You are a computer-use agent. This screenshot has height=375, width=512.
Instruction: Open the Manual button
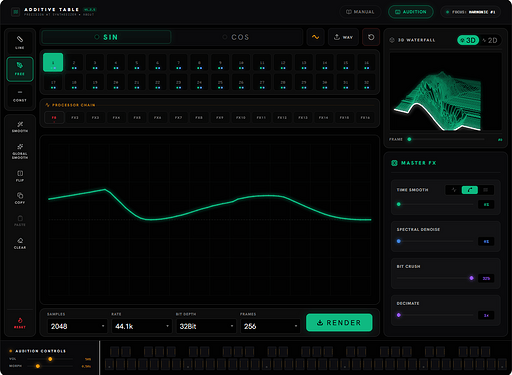coord(360,12)
